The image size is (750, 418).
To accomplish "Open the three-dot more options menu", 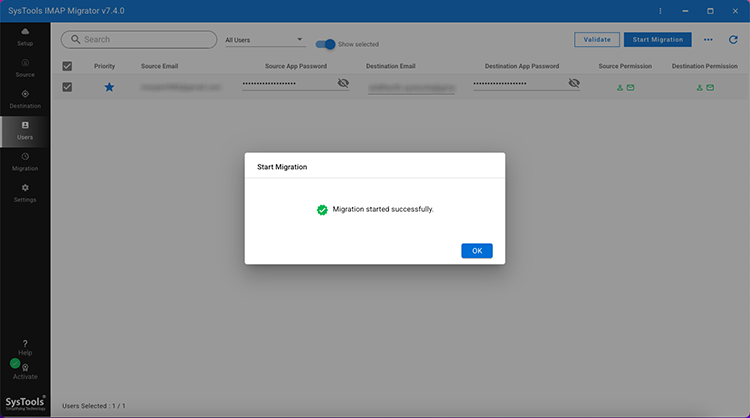I will point(708,40).
